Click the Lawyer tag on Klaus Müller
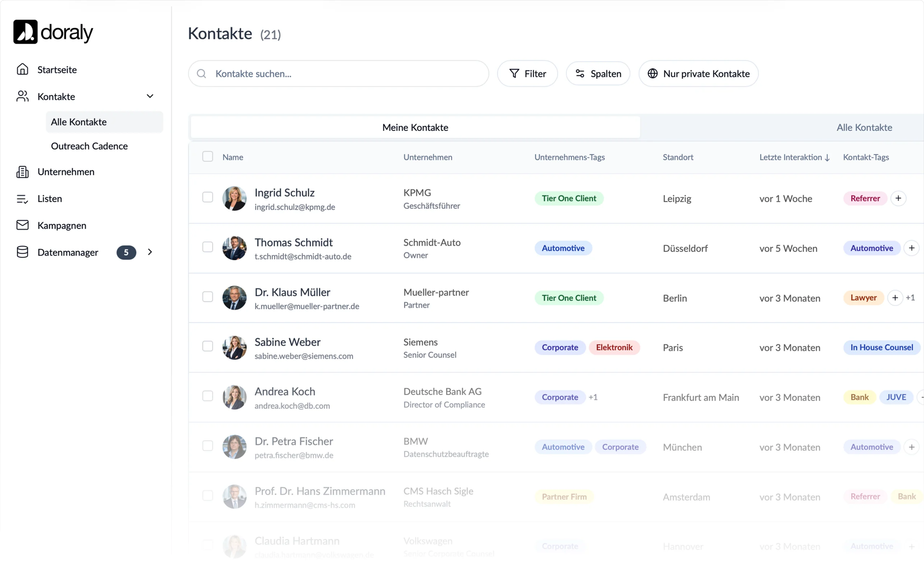The image size is (924, 570). tap(863, 298)
